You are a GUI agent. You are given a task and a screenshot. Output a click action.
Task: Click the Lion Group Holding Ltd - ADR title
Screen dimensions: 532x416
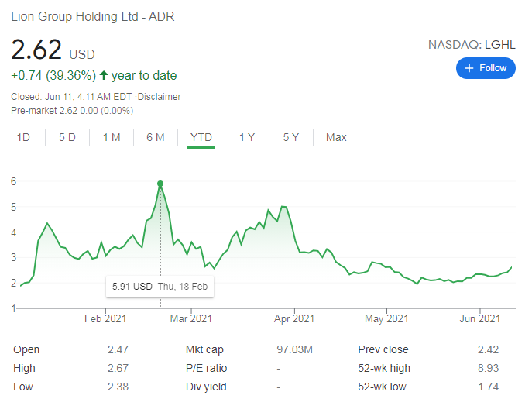(x=93, y=16)
